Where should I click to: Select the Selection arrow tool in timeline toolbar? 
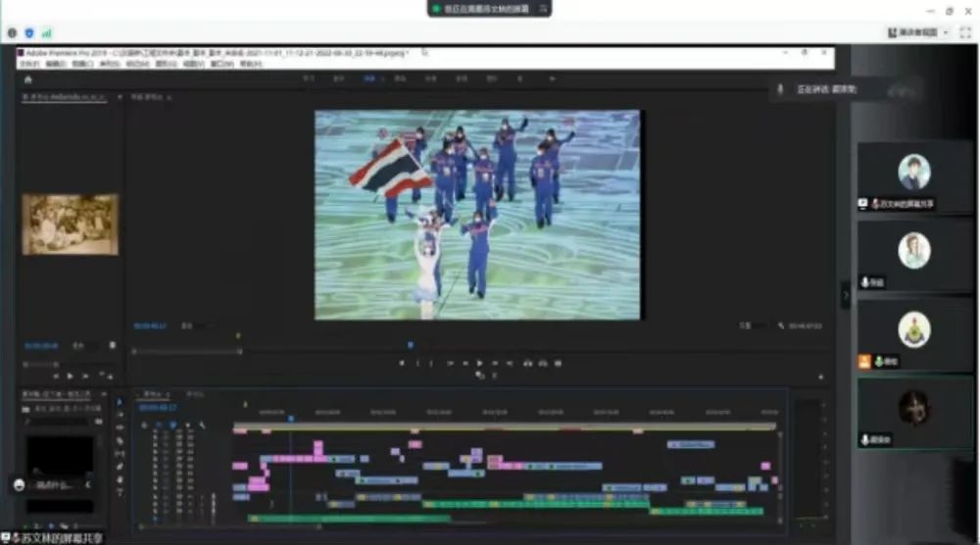click(x=121, y=402)
